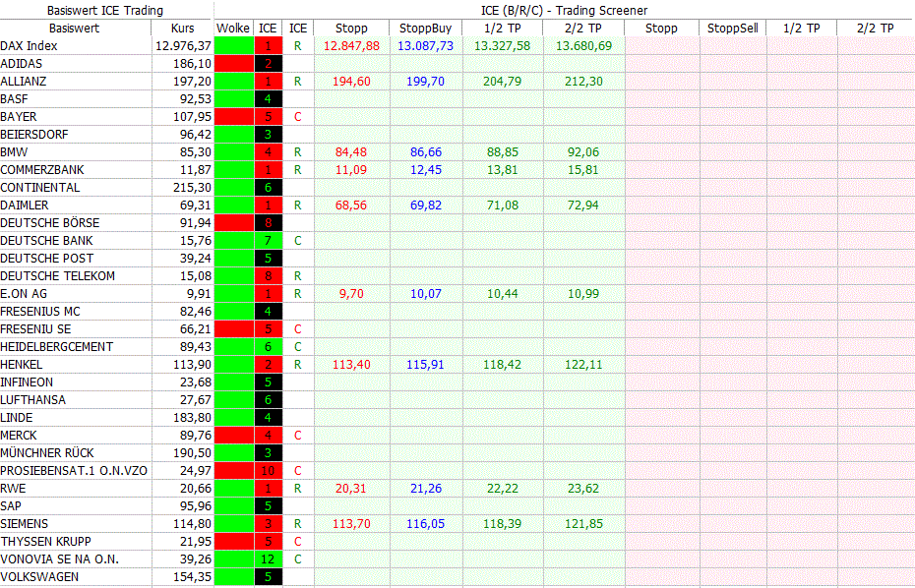Select the 'Basiswert ICE Trading' title header
Viewport: 915px width, 588px height.
point(105,11)
